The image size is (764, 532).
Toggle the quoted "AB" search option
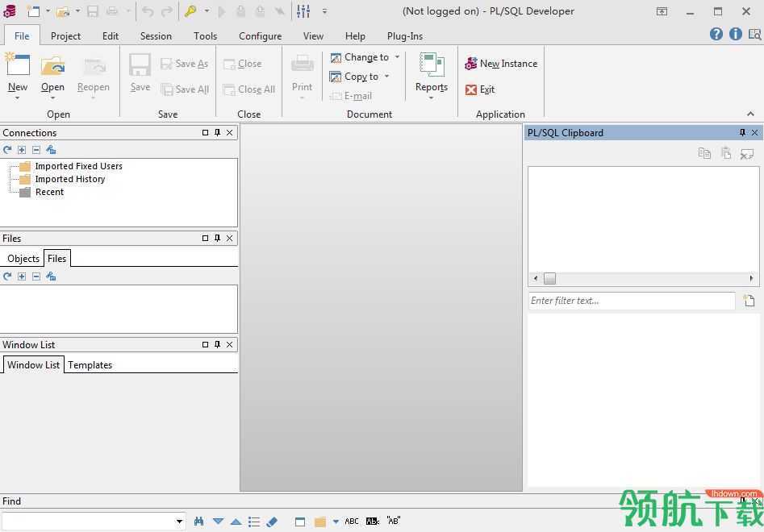(x=394, y=521)
